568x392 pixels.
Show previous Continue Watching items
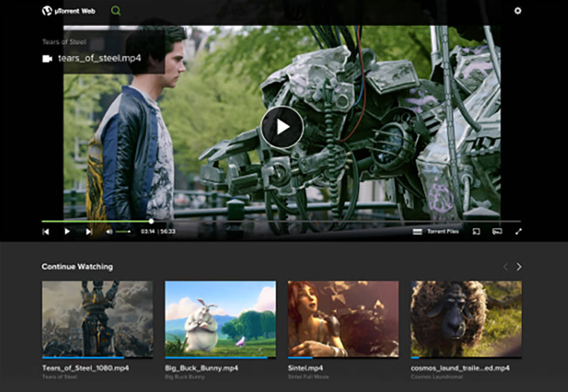(x=505, y=266)
